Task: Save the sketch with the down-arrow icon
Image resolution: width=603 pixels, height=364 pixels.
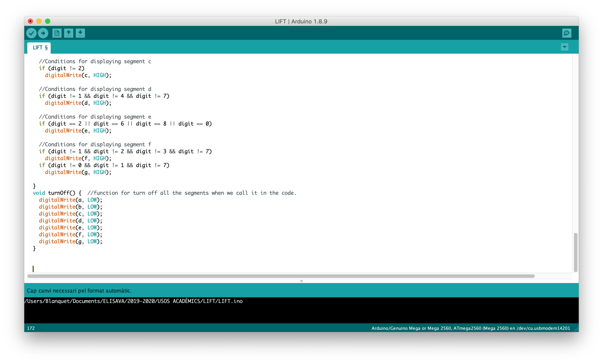Action: coord(80,33)
